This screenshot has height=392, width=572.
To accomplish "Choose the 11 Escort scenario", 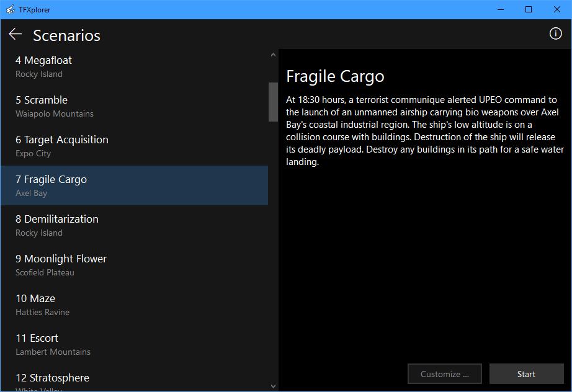I will click(x=134, y=344).
